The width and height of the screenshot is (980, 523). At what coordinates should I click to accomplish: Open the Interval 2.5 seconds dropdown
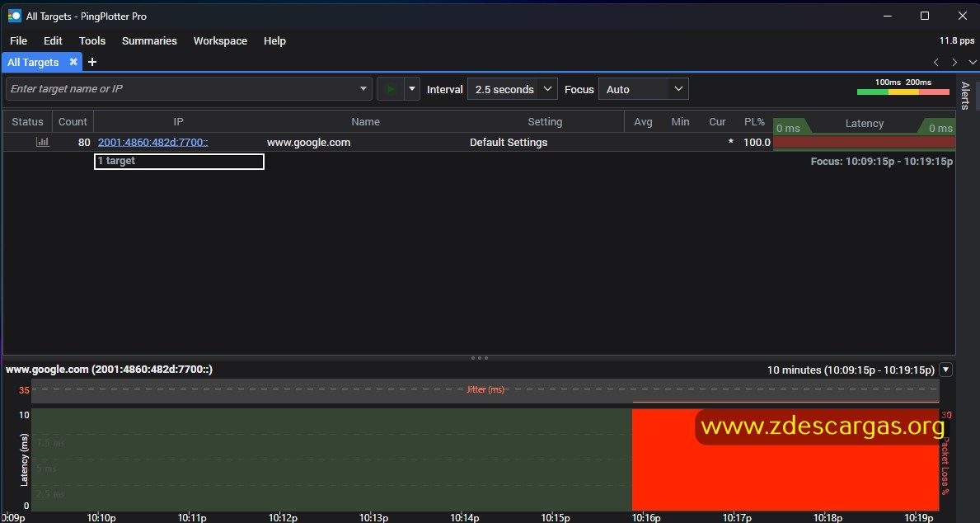(x=512, y=89)
